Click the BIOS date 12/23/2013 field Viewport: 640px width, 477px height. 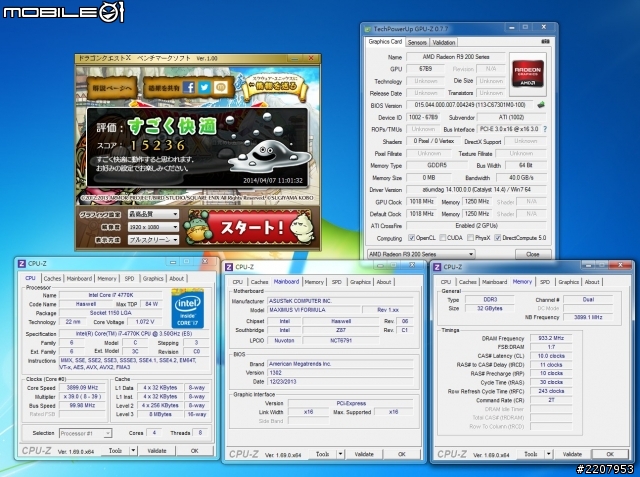pos(340,382)
